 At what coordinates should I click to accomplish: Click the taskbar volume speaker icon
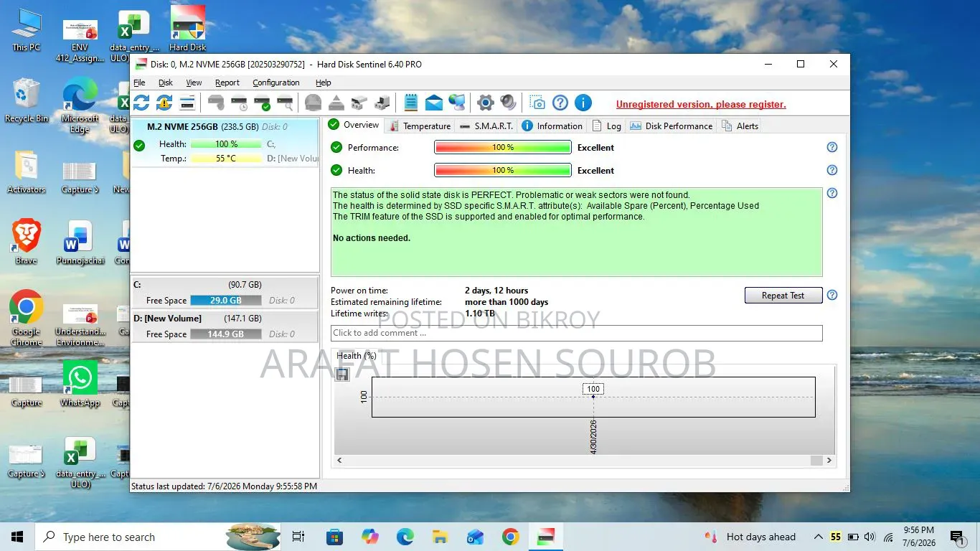pos(870,537)
